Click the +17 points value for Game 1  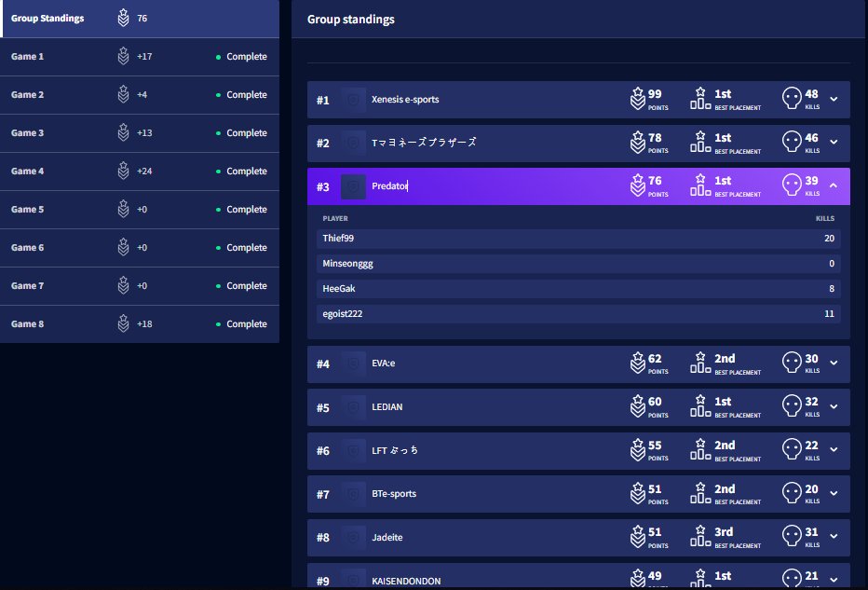tap(144, 57)
